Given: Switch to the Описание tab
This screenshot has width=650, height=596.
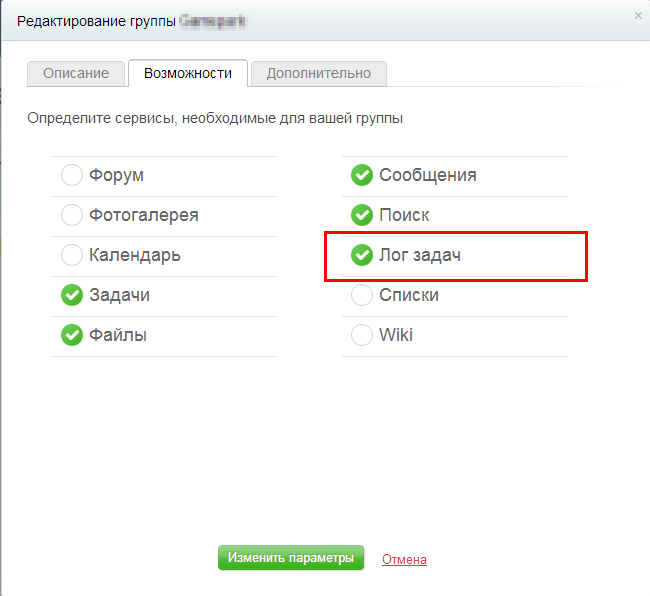Looking at the screenshot, I should tap(76, 73).
